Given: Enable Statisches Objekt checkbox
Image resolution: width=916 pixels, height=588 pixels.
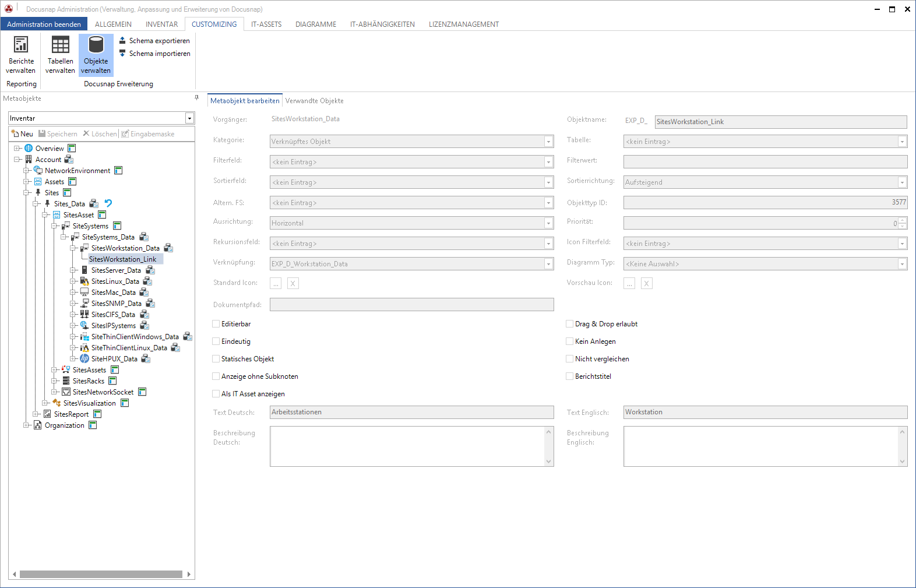Looking at the screenshot, I should tap(216, 359).
